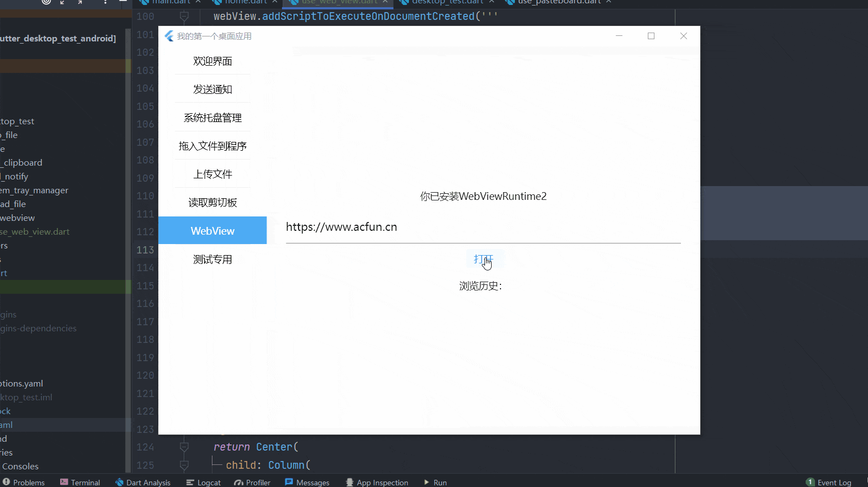This screenshot has width=868, height=487.
Task: Select gins-dependencies in the project tree
Action: pyautogui.click(x=38, y=328)
